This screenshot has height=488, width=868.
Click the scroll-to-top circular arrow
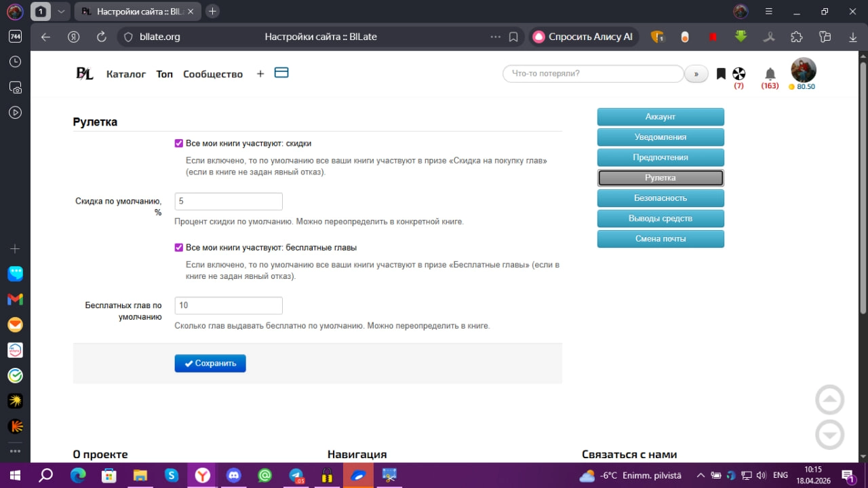[x=829, y=400]
